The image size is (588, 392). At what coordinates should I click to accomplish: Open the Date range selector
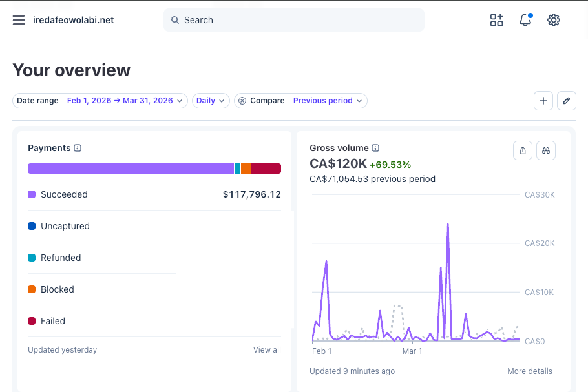click(125, 101)
